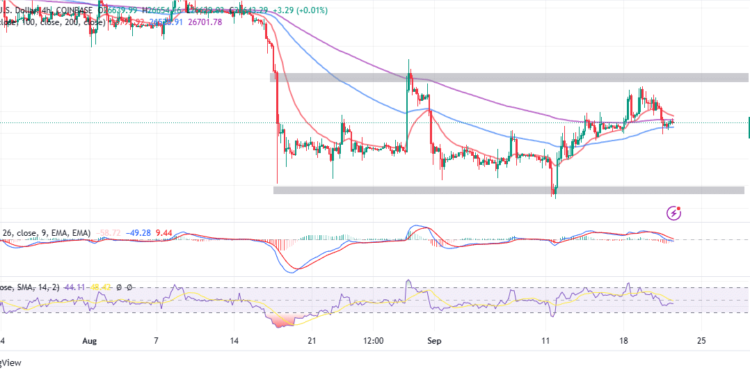Select the lower gray support zone rectangle
The image size is (750, 375).
[508, 190]
